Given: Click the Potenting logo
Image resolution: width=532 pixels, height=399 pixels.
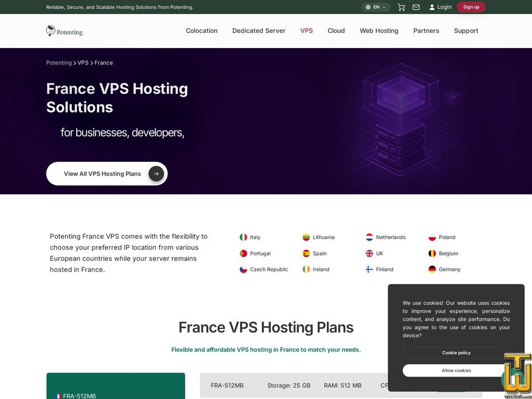Looking at the screenshot, I should [x=64, y=31].
